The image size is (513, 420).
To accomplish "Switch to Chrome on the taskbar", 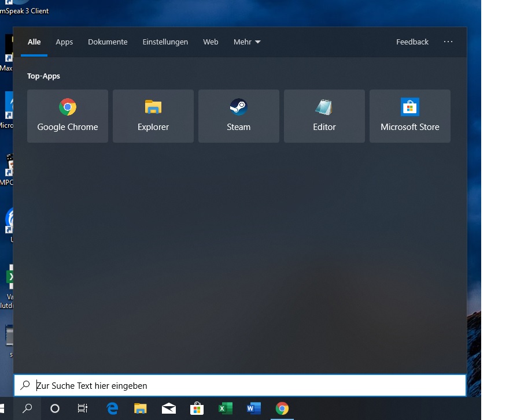I will 282,408.
